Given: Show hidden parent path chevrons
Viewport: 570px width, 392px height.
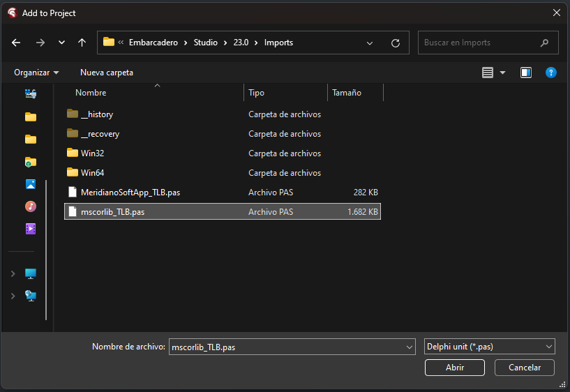Looking at the screenshot, I should pyautogui.click(x=121, y=42).
